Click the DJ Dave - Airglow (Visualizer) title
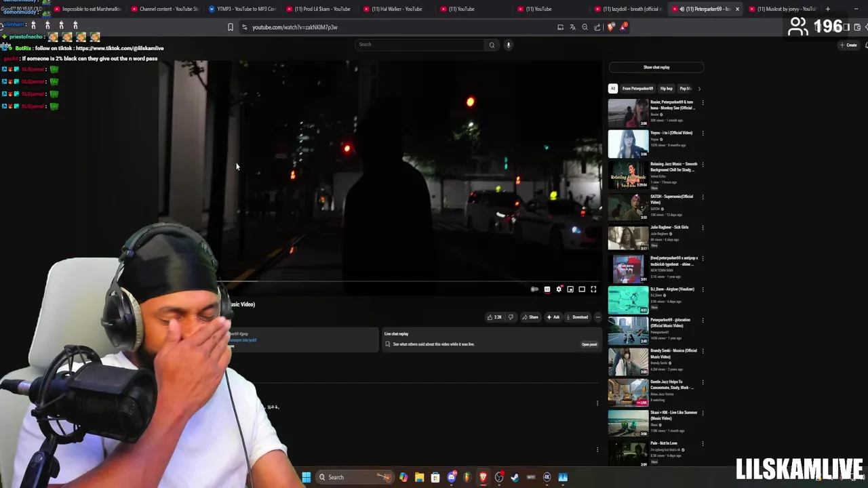868x488 pixels. (x=671, y=289)
